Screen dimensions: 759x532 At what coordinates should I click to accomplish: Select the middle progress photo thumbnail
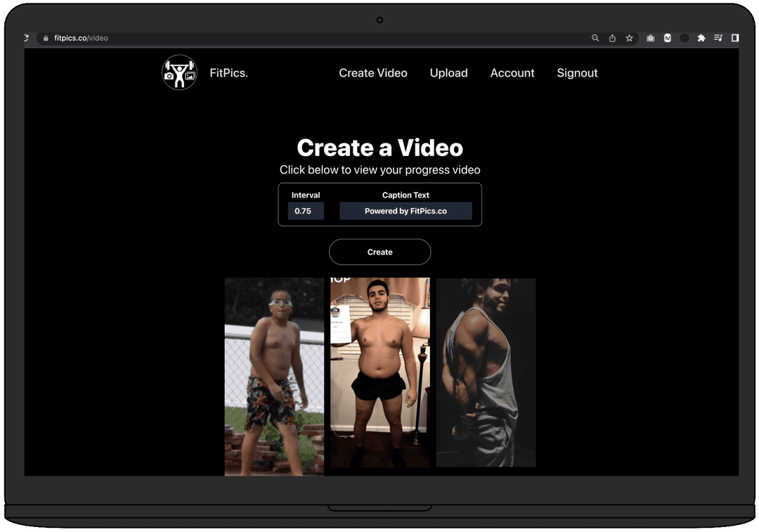pos(380,372)
